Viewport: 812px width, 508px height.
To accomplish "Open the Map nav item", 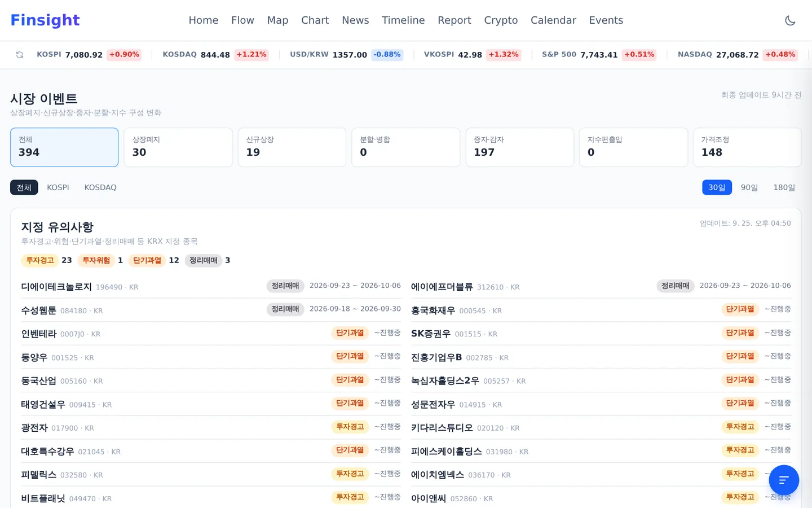I will pyautogui.click(x=277, y=20).
